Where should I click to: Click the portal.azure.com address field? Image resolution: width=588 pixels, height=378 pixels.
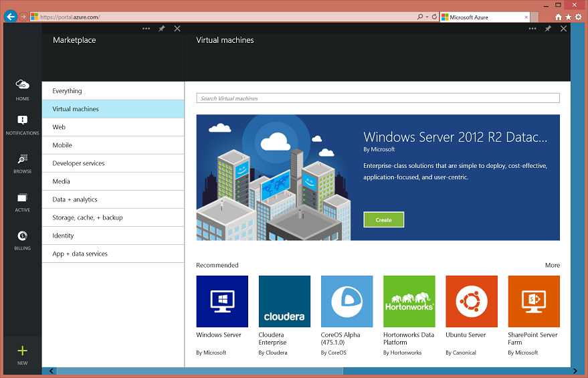pyautogui.click(x=223, y=17)
